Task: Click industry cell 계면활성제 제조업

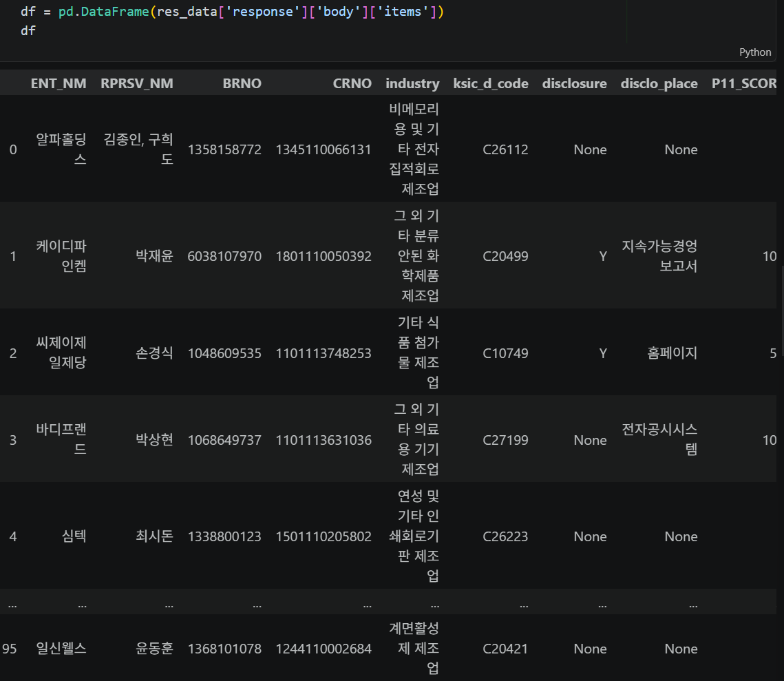Action: (x=414, y=648)
